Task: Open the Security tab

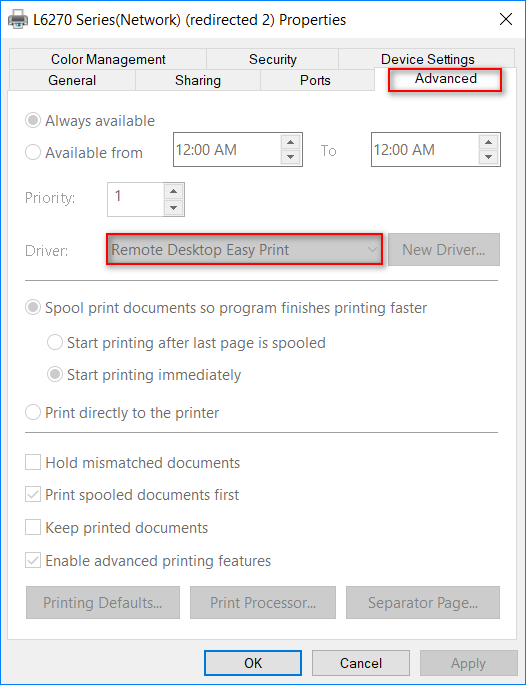Action: click(273, 59)
